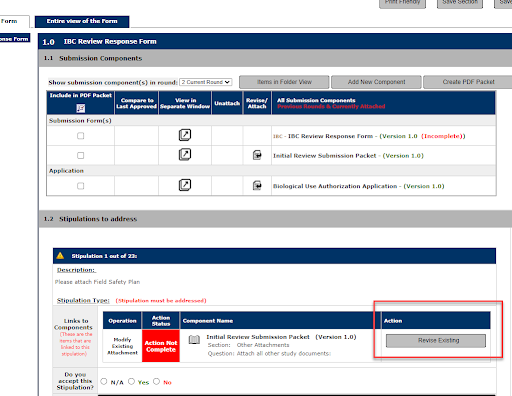This screenshot has height=396, width=512.
Task: Click the Modify Existing Attachment operation cell
Action: tap(122, 346)
